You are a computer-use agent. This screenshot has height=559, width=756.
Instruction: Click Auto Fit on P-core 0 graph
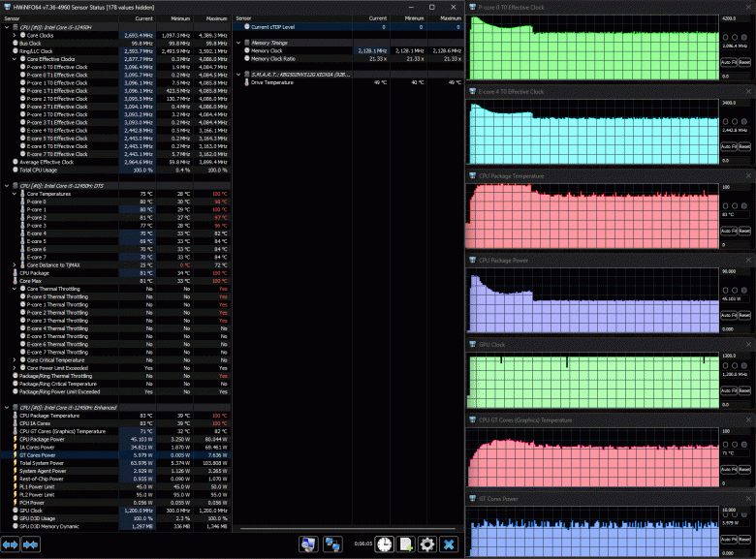[728, 62]
